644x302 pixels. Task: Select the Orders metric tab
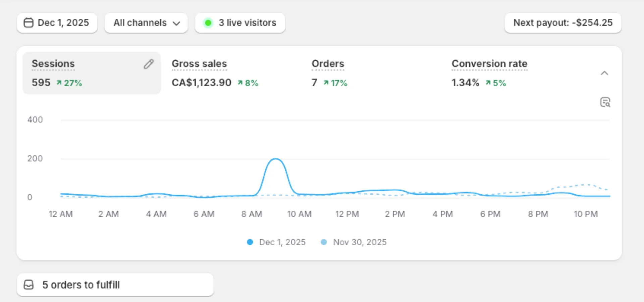click(328, 64)
